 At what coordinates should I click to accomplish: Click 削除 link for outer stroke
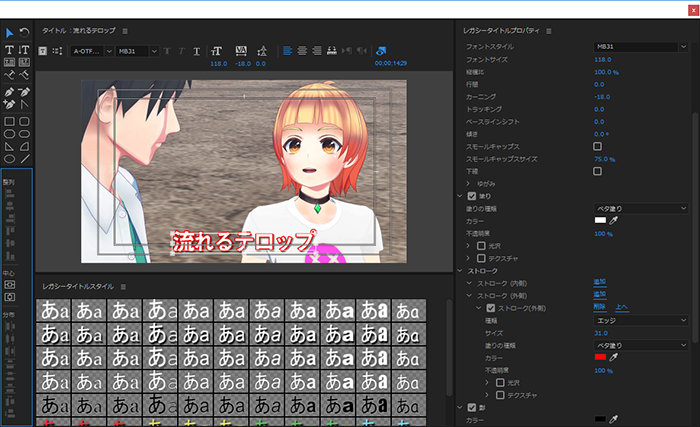(x=600, y=306)
